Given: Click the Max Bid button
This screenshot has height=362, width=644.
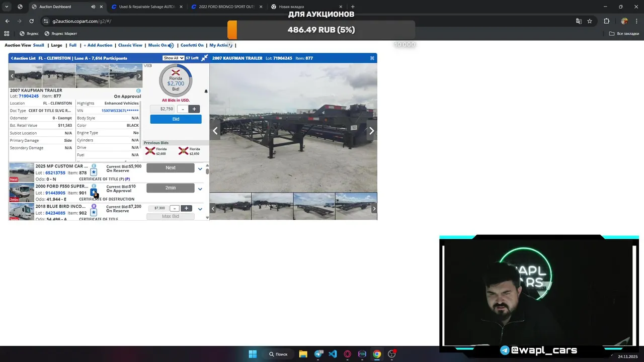Looking at the screenshot, I should 171,216.
